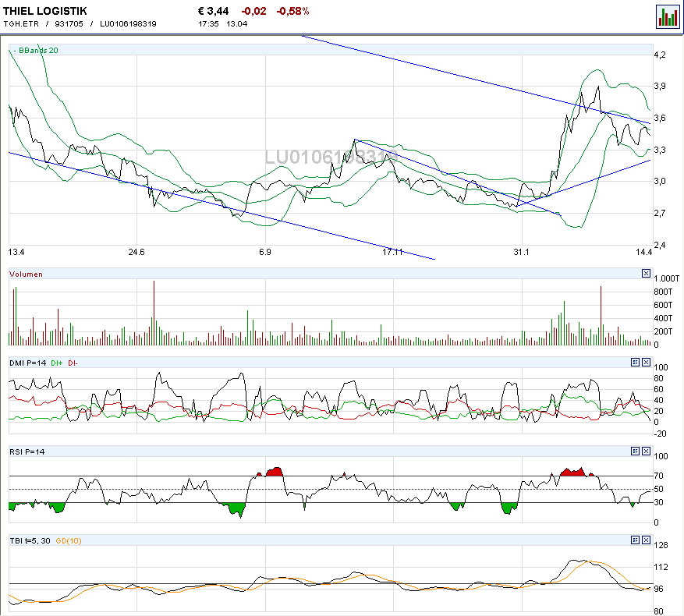Click the 2,7 price axis label
684x616 pixels.
pos(660,213)
